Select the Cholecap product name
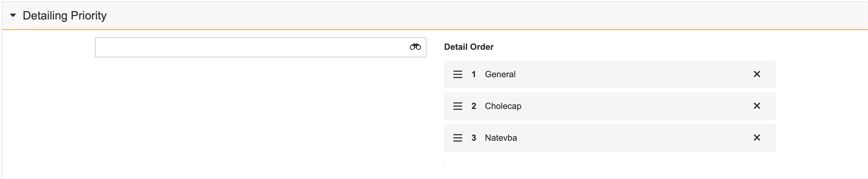Image resolution: width=868 pixels, height=179 pixels. point(503,106)
